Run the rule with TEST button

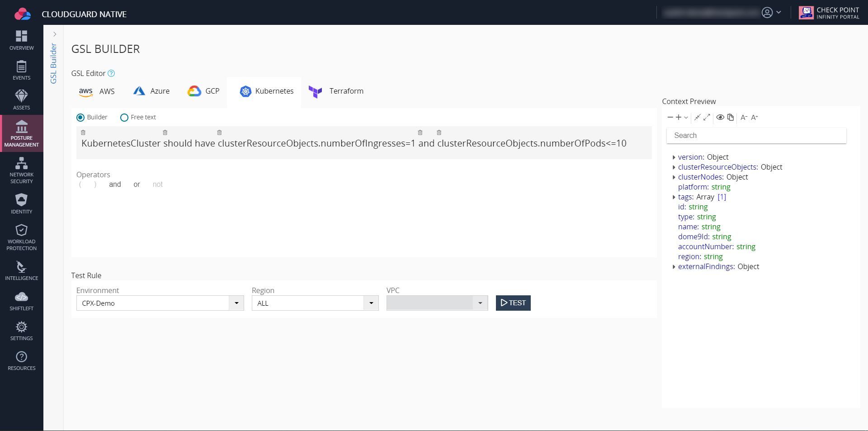(x=513, y=303)
